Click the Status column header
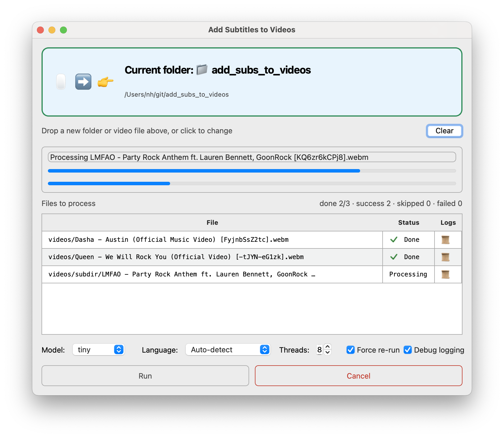Screen dimensions: 504x438 click(x=409, y=222)
